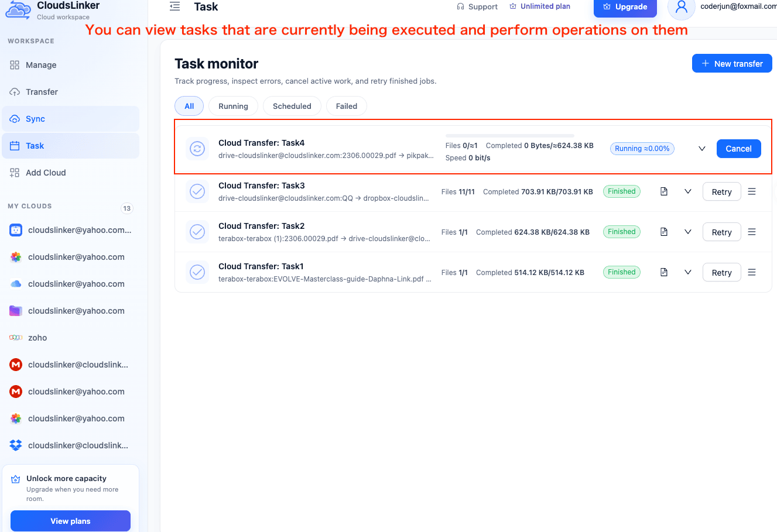Cancel the running Task4
Image resolution: width=777 pixels, height=532 pixels.
[x=738, y=149]
